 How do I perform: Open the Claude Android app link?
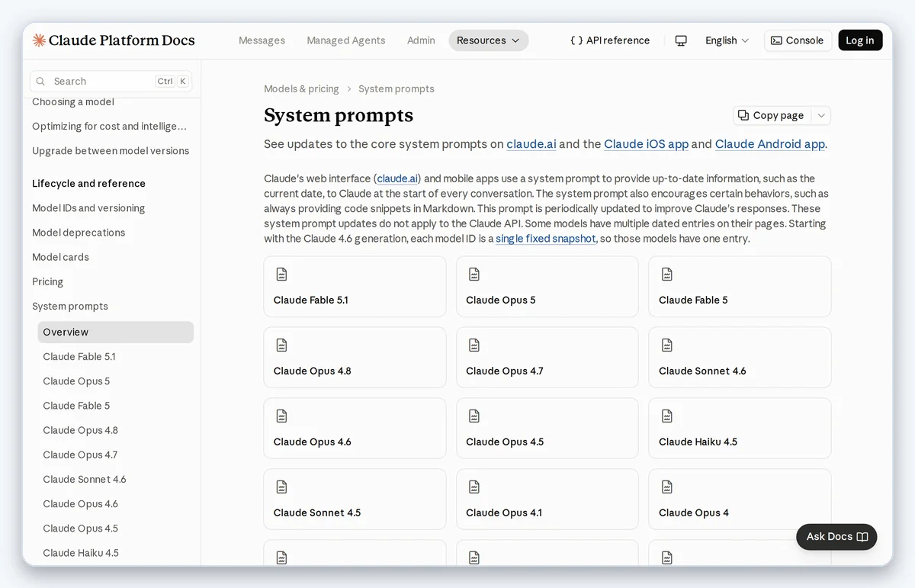770,144
